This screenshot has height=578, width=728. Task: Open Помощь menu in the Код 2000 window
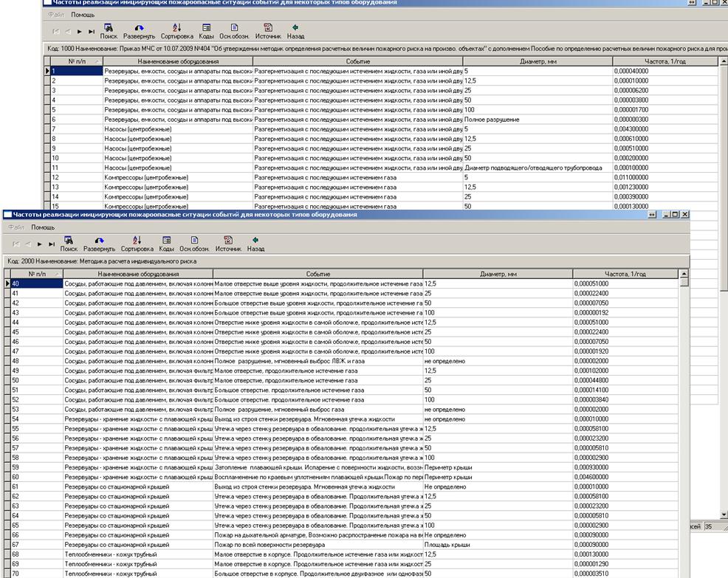tap(43, 227)
